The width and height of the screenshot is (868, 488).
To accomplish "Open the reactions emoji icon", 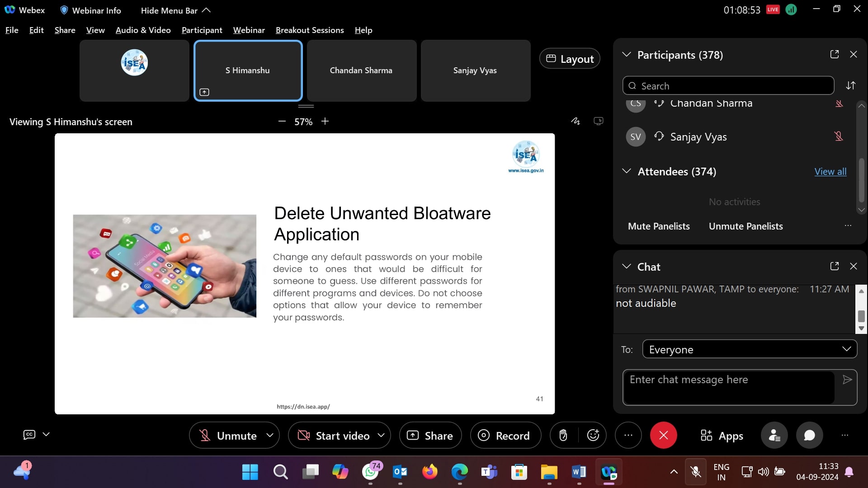I will coord(593,436).
